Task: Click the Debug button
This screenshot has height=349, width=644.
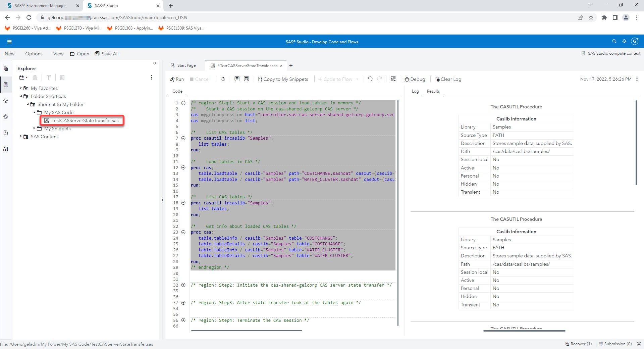Action: [415, 79]
